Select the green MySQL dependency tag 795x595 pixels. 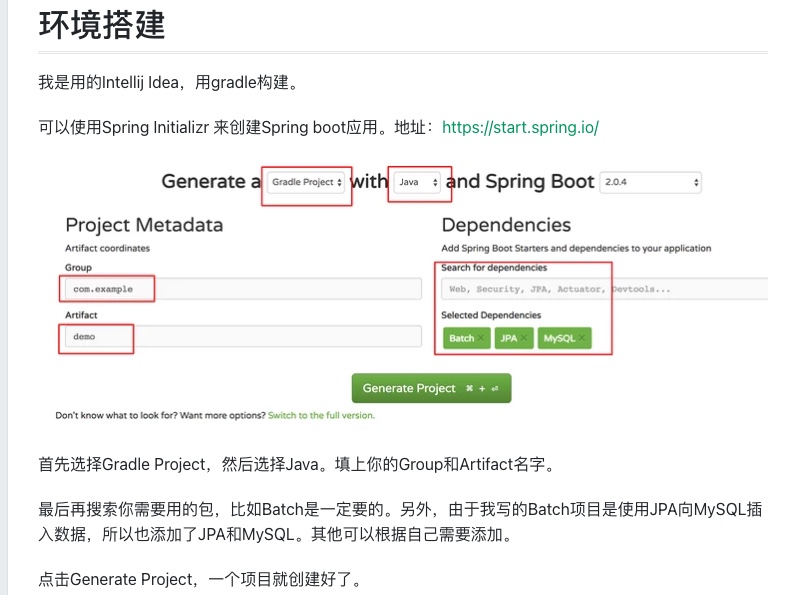pyautogui.click(x=558, y=339)
